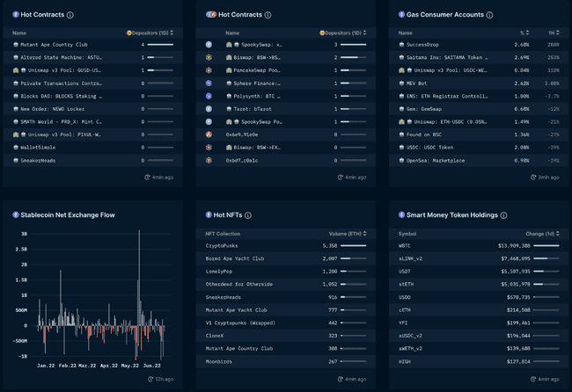Viewport: 572px width, 392px height.
Task: Open info icon next to Hot NFTs
Action: [248, 215]
